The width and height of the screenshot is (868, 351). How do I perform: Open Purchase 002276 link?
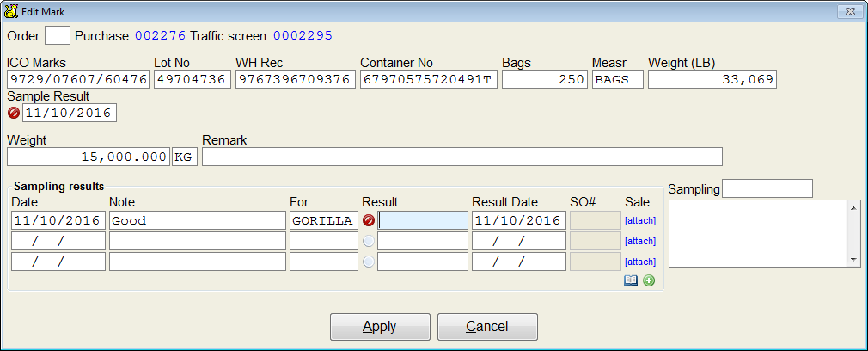[161, 36]
